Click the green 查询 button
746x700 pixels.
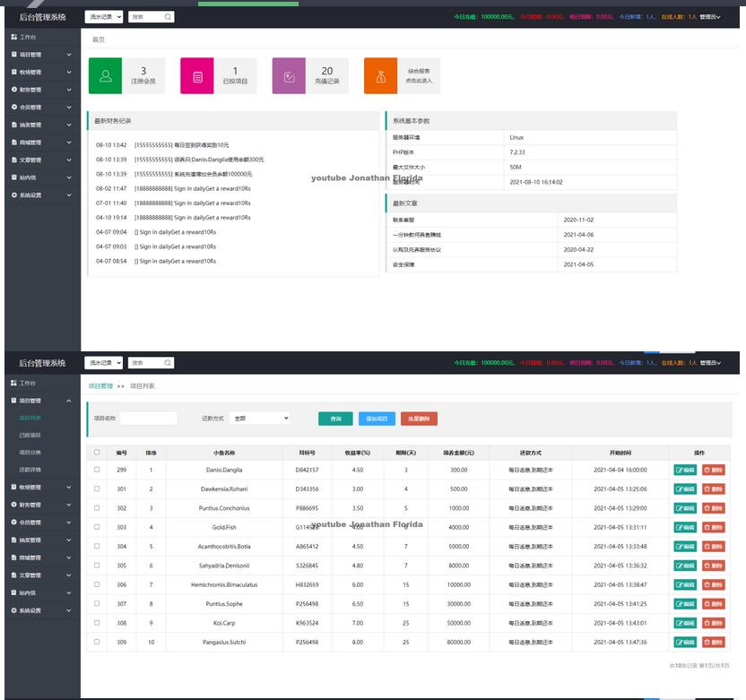tap(335, 419)
